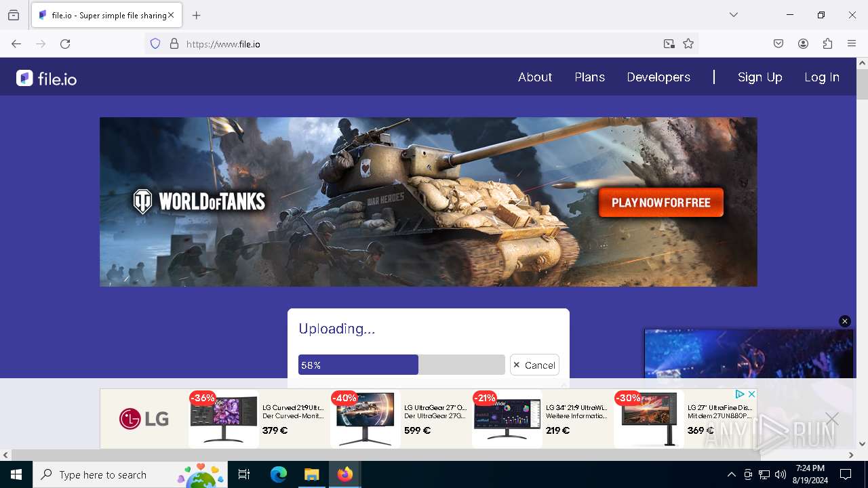Open the Plans page
The width and height of the screenshot is (868, 488).
590,77
